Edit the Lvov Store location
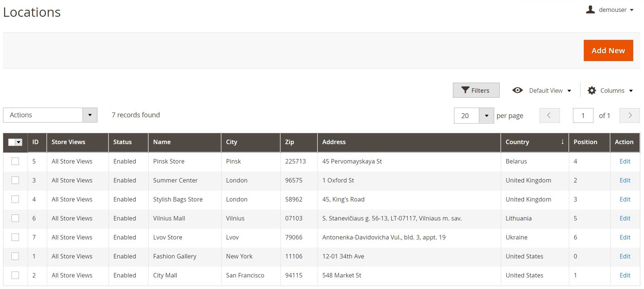The width and height of the screenshot is (644, 289). 625,237
